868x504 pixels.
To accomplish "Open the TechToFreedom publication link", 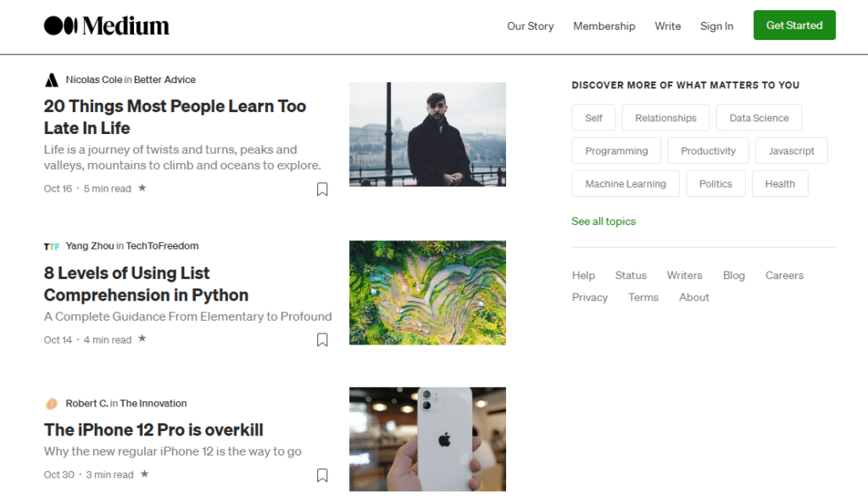I will tap(162, 246).
